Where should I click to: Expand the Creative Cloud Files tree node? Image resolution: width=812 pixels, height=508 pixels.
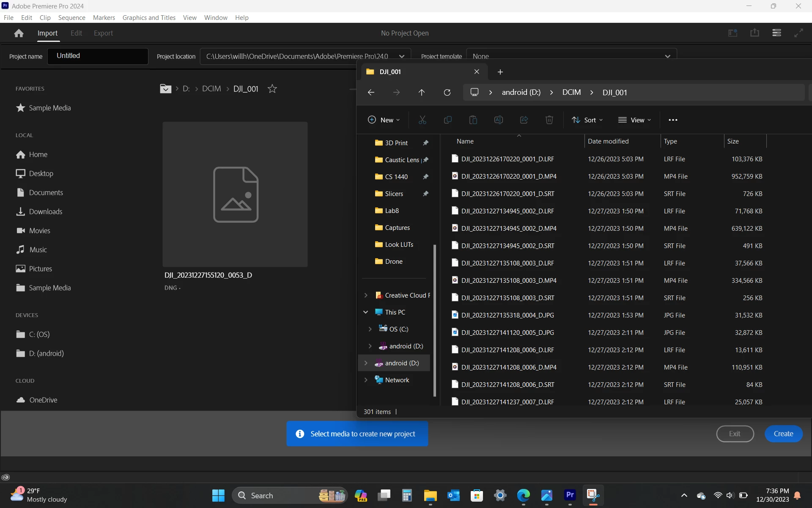pos(366,295)
